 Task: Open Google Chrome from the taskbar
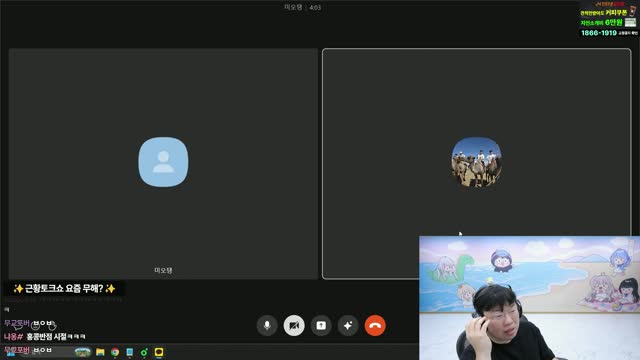click(115, 352)
